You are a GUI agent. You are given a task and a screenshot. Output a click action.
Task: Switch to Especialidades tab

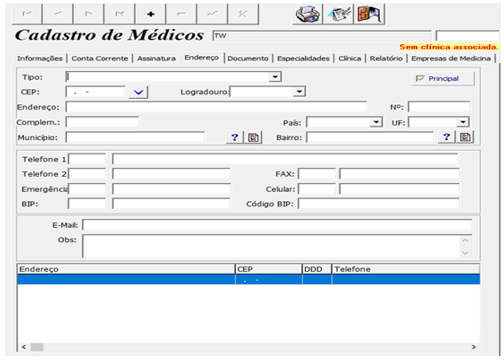[x=303, y=58]
